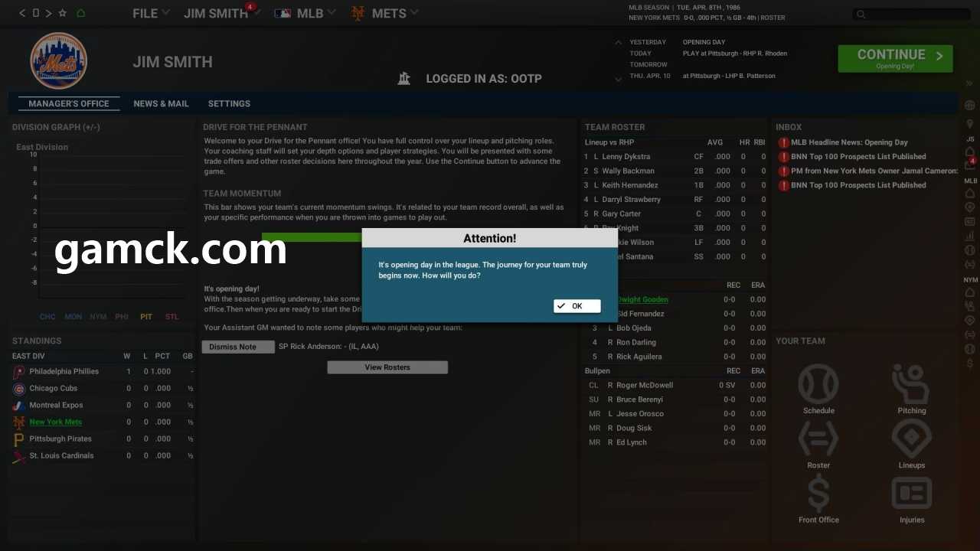Click Chicago Cubs logo in standings
The image size is (980, 551).
[x=19, y=389]
